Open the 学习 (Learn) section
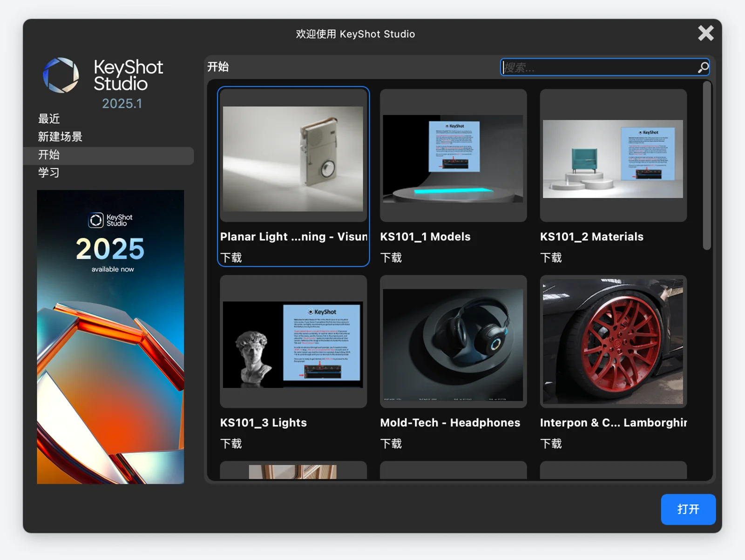 [x=49, y=173]
